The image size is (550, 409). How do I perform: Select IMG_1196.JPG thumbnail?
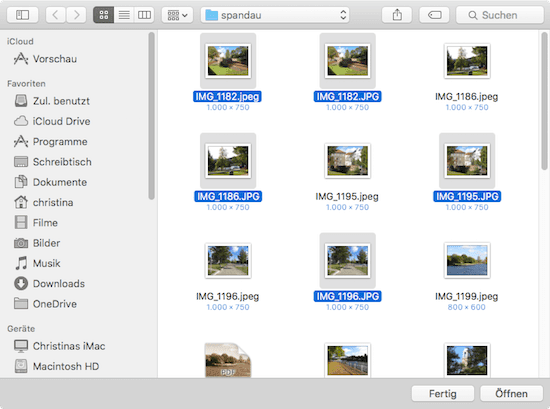click(347, 261)
